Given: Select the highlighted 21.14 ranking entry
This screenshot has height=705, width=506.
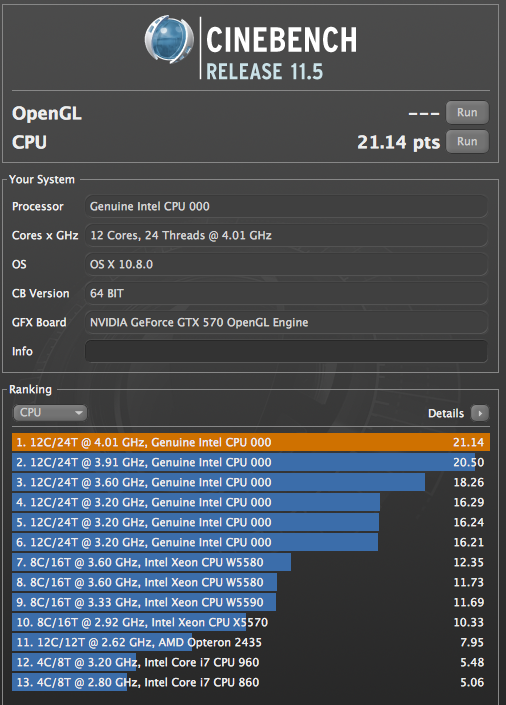Looking at the screenshot, I should (251, 442).
